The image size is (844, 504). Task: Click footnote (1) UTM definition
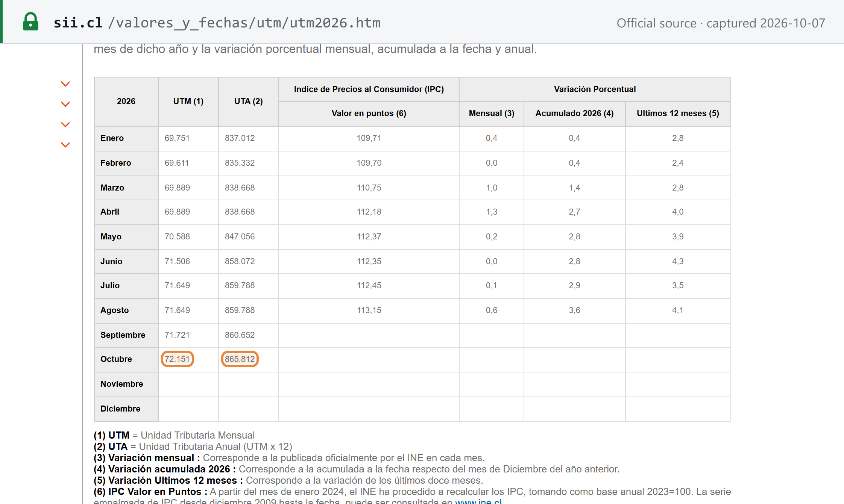click(174, 435)
